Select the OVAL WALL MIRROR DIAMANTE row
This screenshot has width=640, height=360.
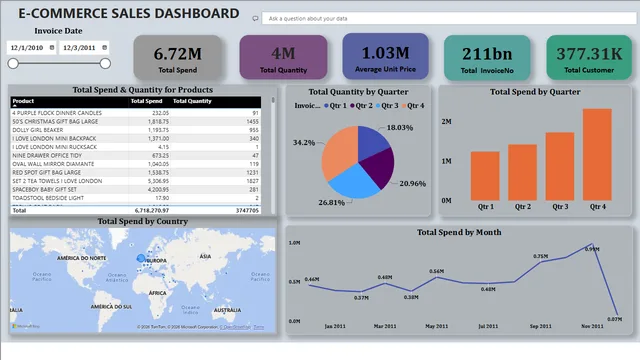click(x=136, y=164)
